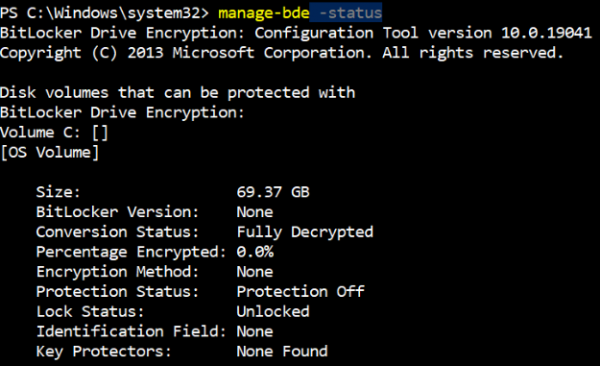Click the BitLocker Version None value
The height and width of the screenshot is (366, 600).
255,212
